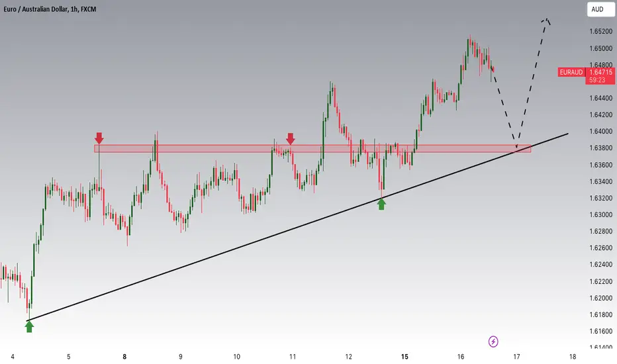617x364 pixels.
Task: Click the purple lightning bolt event icon
Action: point(493,341)
